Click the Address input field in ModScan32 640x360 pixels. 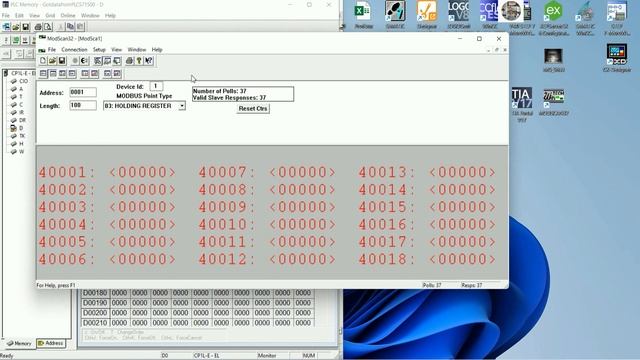point(83,92)
